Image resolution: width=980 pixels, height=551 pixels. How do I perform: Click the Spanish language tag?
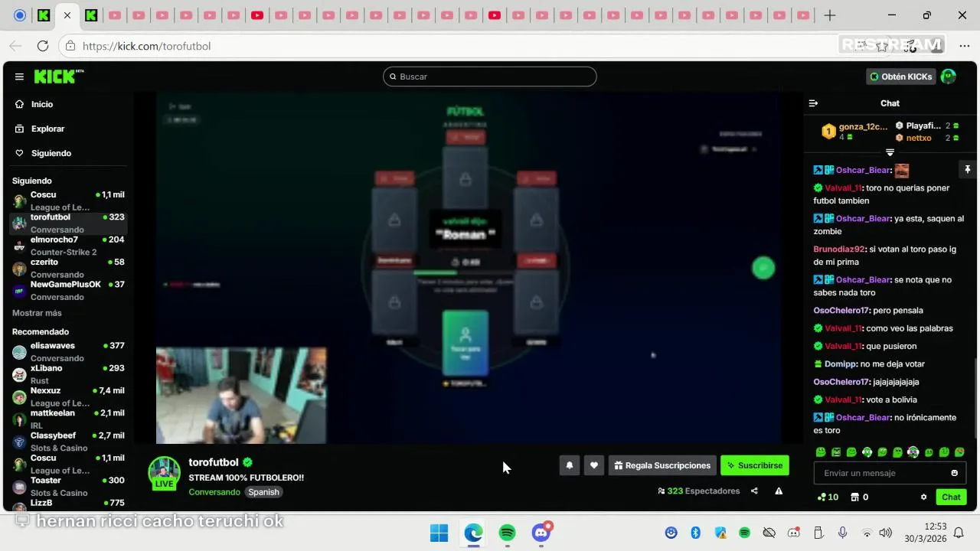(263, 492)
